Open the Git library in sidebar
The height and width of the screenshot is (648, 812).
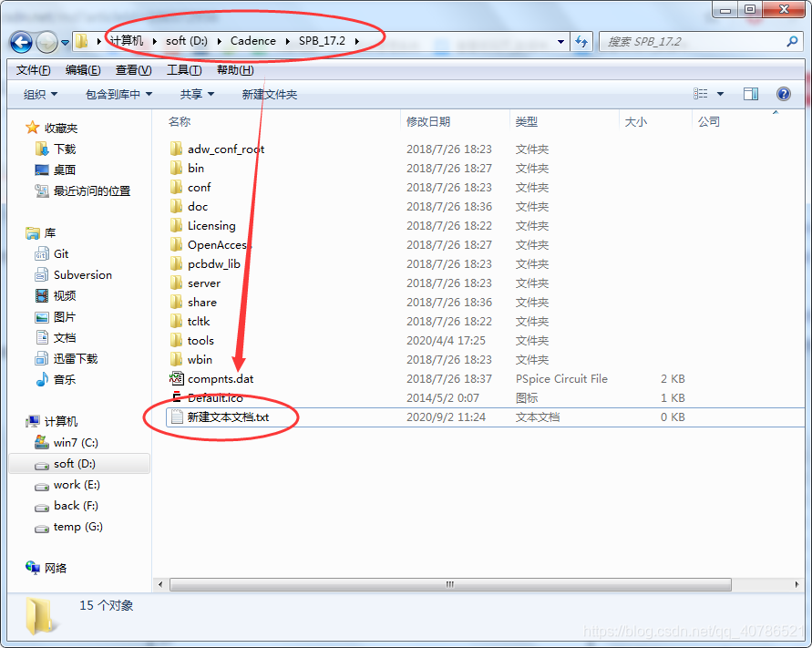(x=52, y=254)
